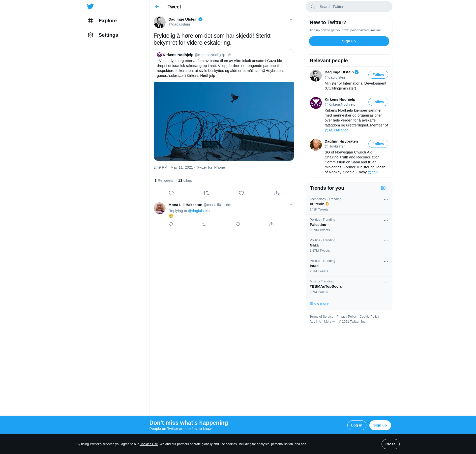476x454 pixels.
Task: Open Dagfinn Høybråten's profile avatar
Action: 316,145
